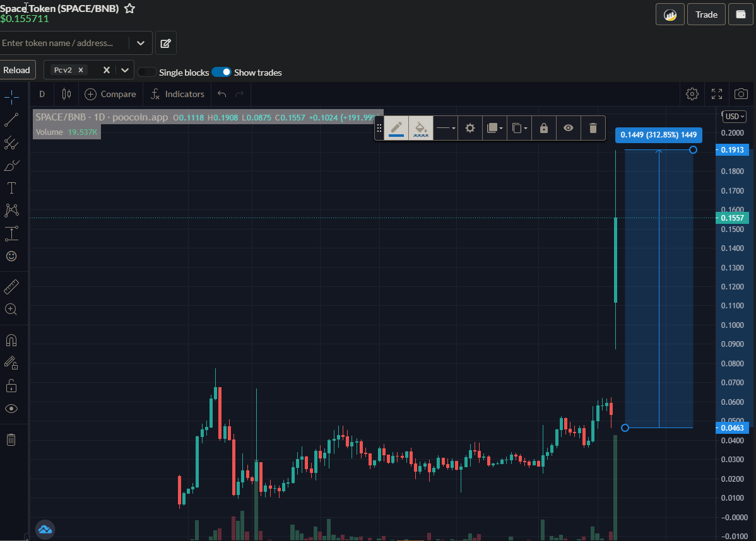
Task: Open the D interval timeframe menu
Action: pyautogui.click(x=42, y=93)
